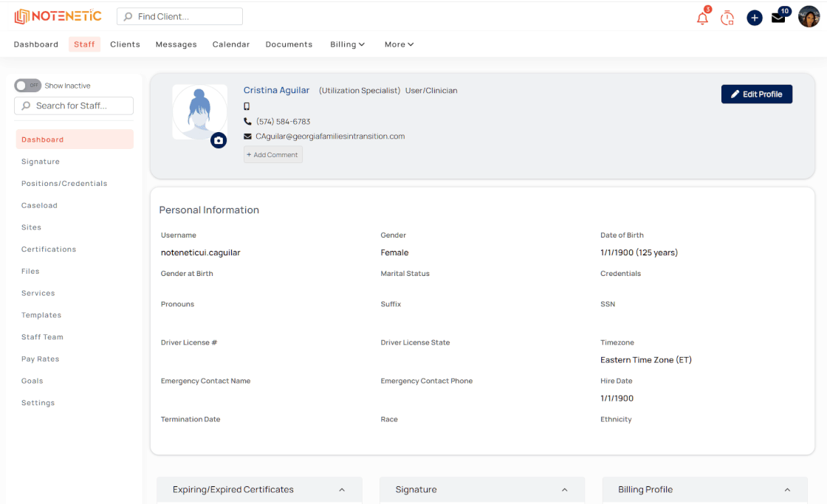Viewport: 827px width, 504px height.
Task: Focus the Search for Staff field
Action: coord(74,106)
